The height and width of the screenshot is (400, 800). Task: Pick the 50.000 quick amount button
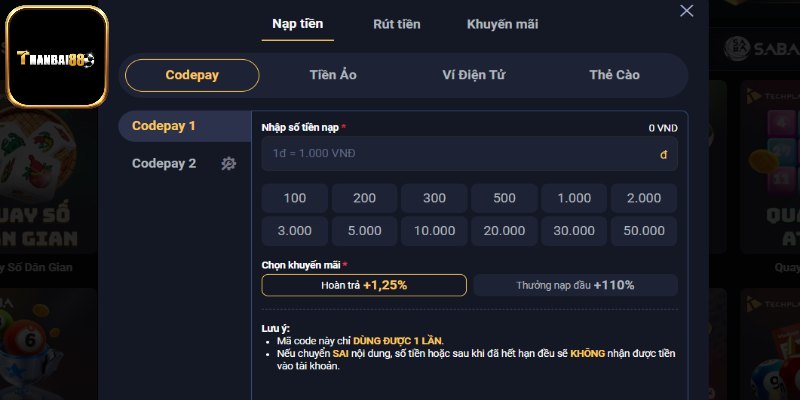click(x=644, y=231)
